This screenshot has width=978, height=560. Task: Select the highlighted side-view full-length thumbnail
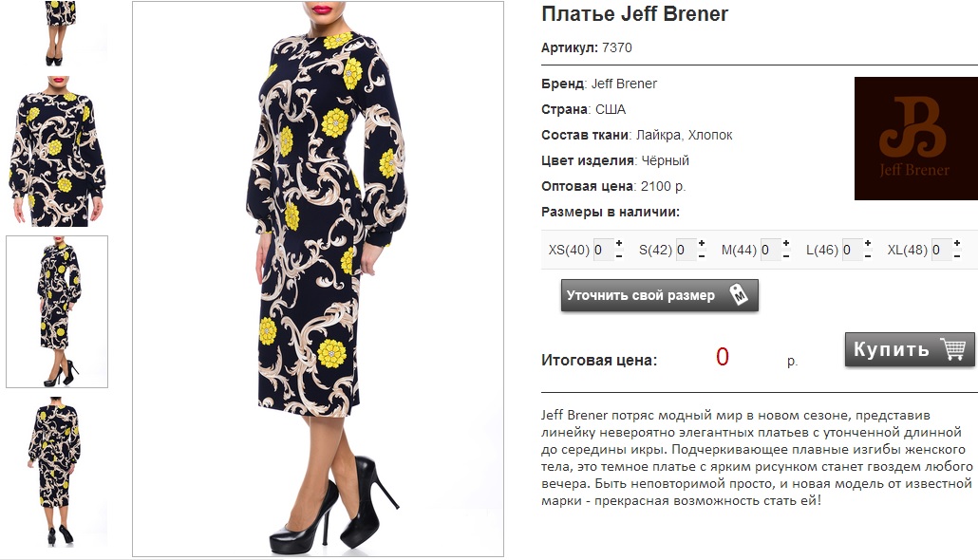pyautogui.click(x=57, y=312)
